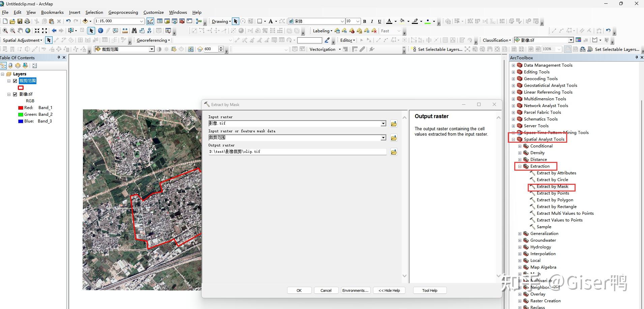Toggle visibility of 裁剪范围 layer
Image resolution: width=644 pixels, height=309 pixels.
point(15,81)
